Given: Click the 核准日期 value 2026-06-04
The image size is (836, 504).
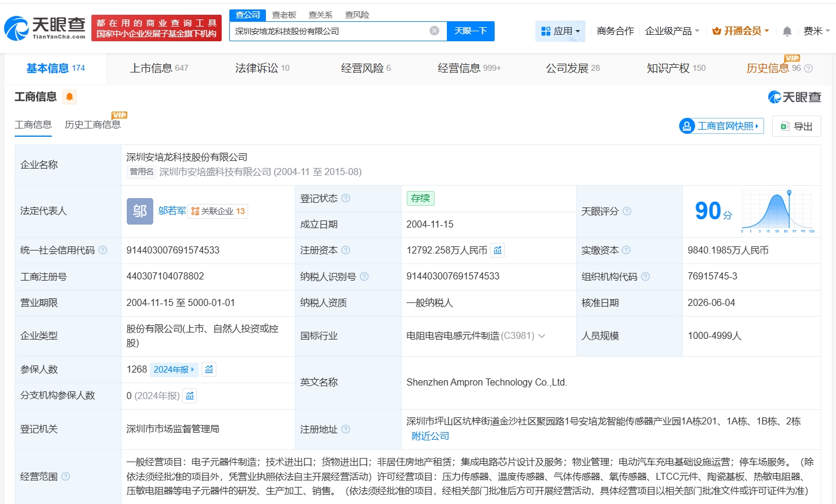Looking at the screenshot, I should coord(711,303).
